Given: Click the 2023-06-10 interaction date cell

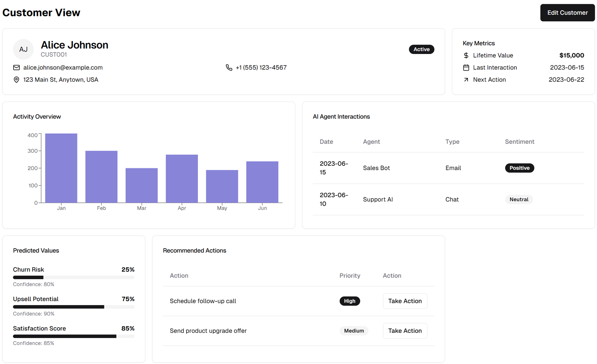Looking at the screenshot, I should click(x=334, y=199).
